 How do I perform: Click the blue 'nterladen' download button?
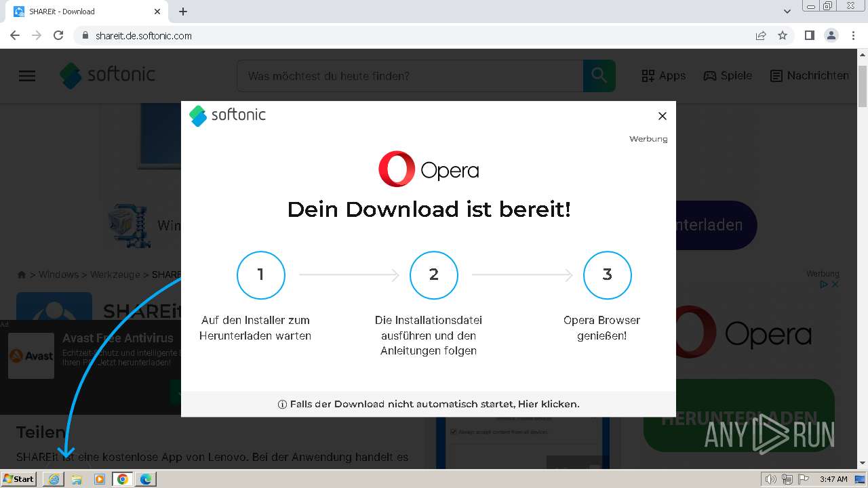click(716, 225)
